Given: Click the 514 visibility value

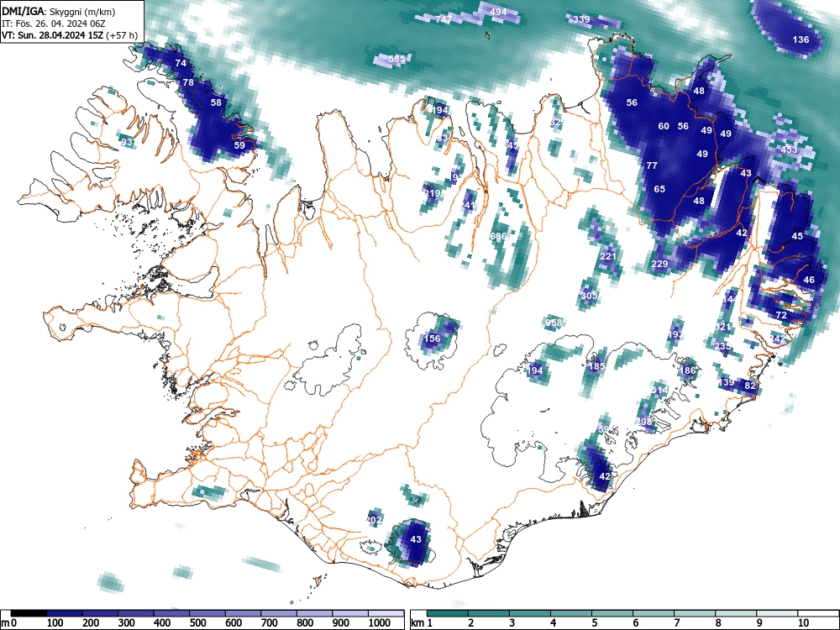Looking at the screenshot, I should [x=660, y=390].
